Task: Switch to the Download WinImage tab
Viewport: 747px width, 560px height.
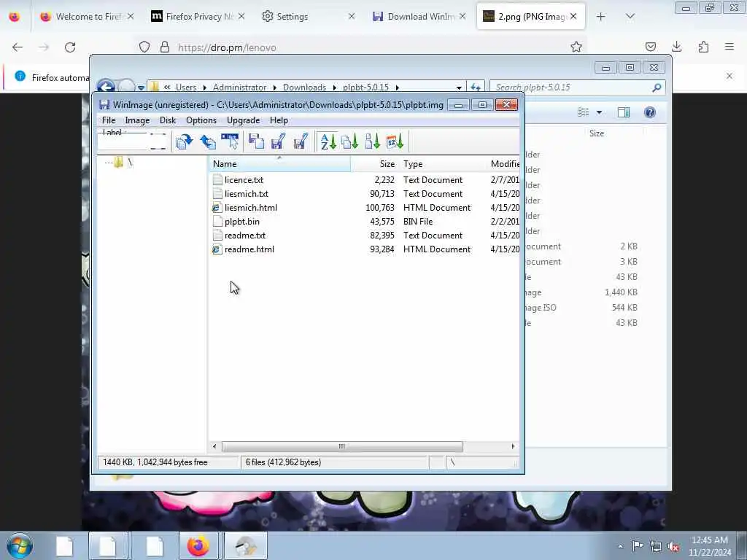Action: pos(419,17)
